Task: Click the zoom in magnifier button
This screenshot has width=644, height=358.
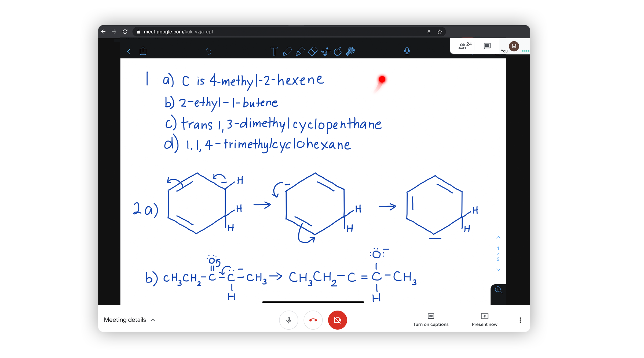Action: point(497,290)
